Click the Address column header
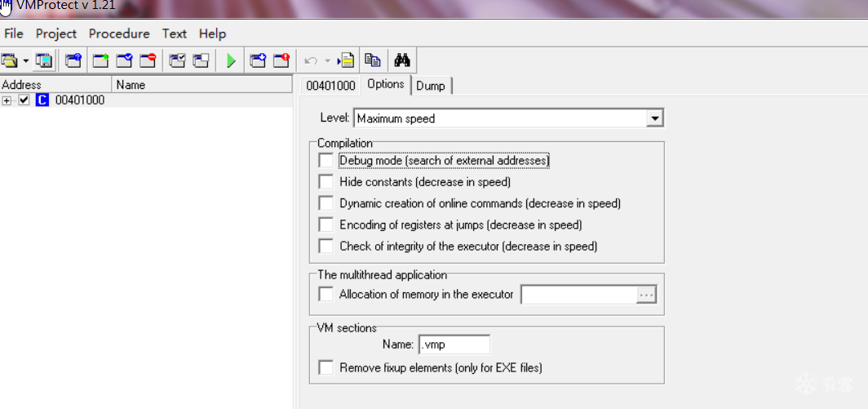The width and height of the screenshot is (868, 409). click(x=56, y=85)
